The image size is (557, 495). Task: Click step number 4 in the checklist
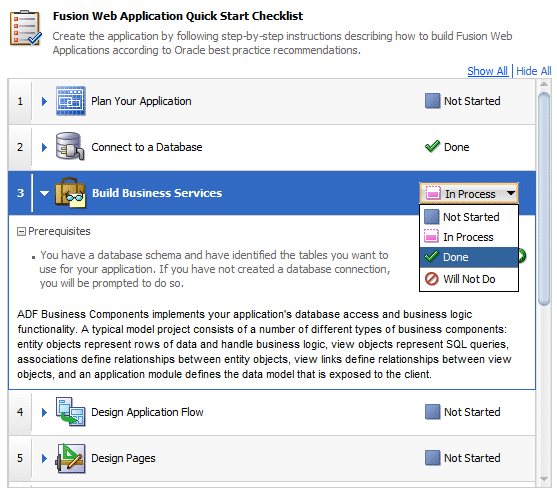pos(20,412)
